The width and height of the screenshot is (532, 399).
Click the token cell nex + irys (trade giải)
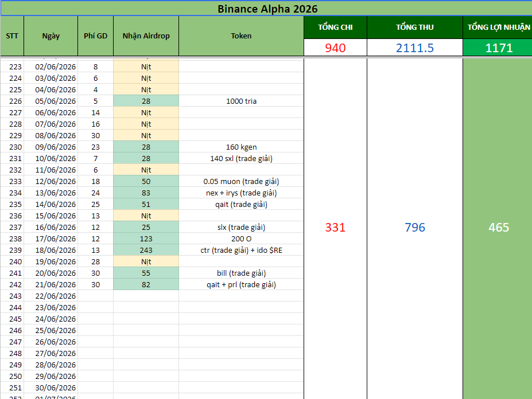[x=241, y=193]
